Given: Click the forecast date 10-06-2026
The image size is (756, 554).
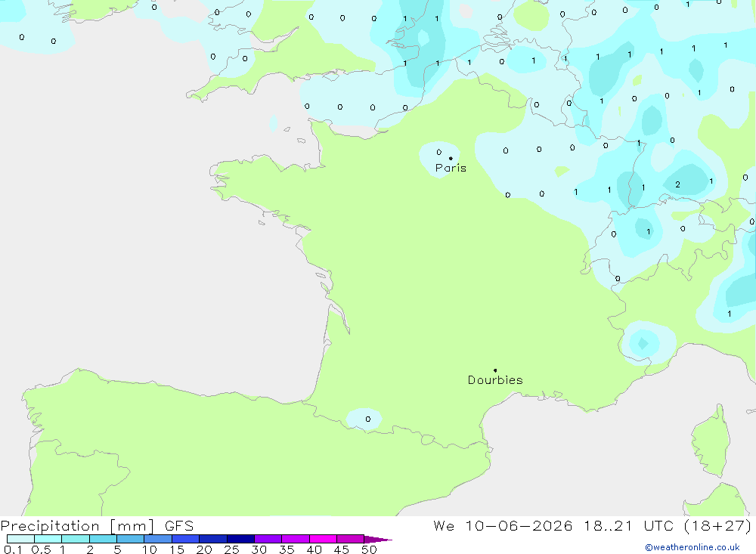Looking at the screenshot, I should tap(519, 525).
